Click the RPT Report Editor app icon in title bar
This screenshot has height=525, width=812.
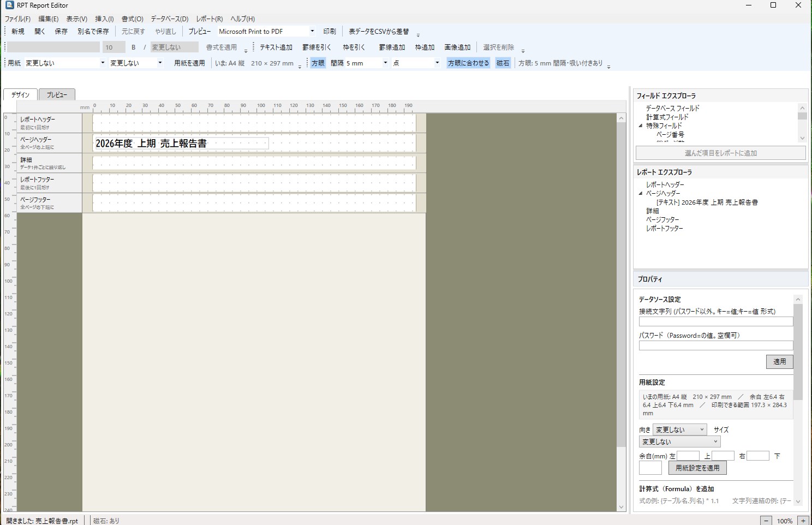pyautogui.click(x=9, y=5)
